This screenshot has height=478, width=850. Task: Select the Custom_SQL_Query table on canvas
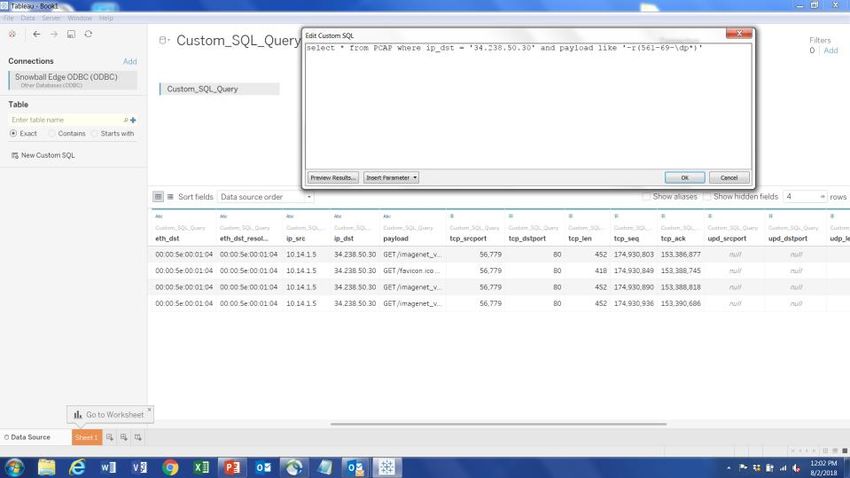pyautogui.click(x=219, y=89)
